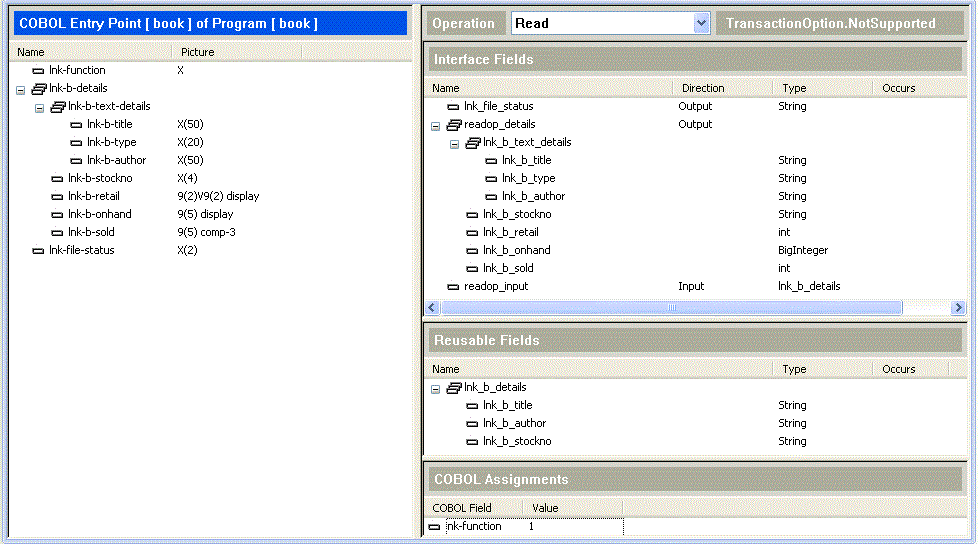Click the readop_details group icon in Interface Fields
This screenshot has width=978, height=544.
tap(454, 125)
